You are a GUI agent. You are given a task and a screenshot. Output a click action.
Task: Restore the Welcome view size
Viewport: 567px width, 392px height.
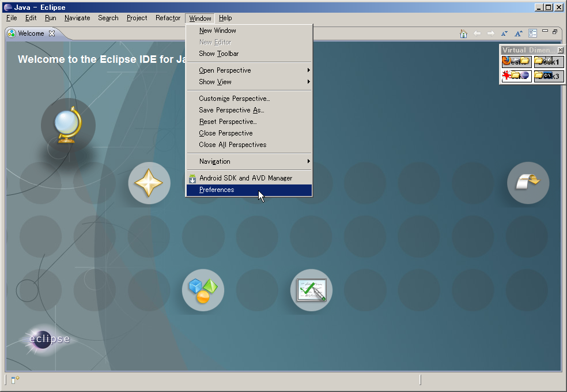click(x=555, y=32)
